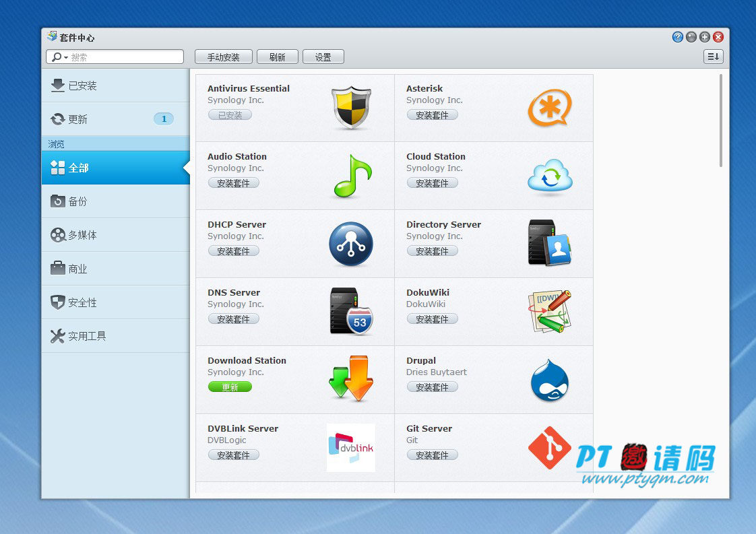Select the 安全性 security category
756x534 pixels.
116,302
